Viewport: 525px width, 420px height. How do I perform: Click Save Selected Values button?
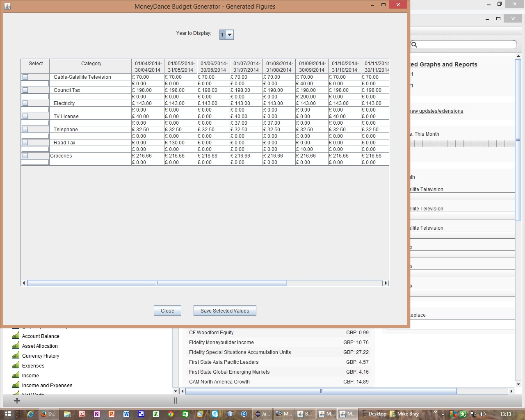pos(225,311)
